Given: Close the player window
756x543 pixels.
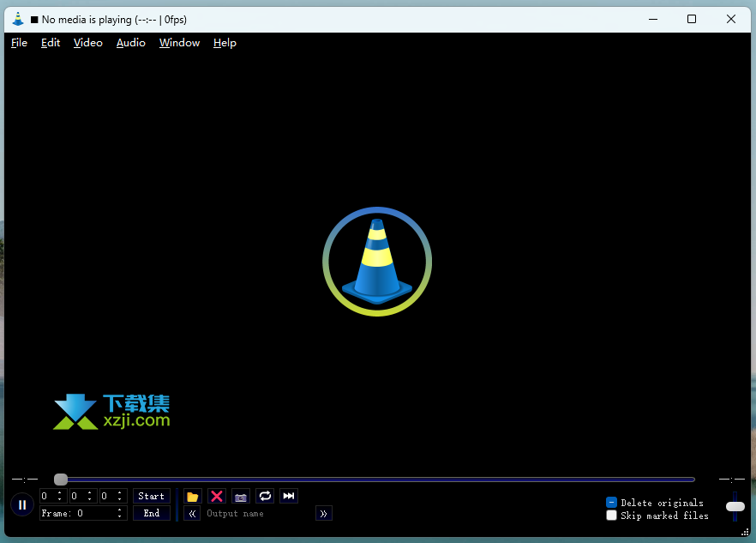Looking at the screenshot, I should tap(731, 20).
